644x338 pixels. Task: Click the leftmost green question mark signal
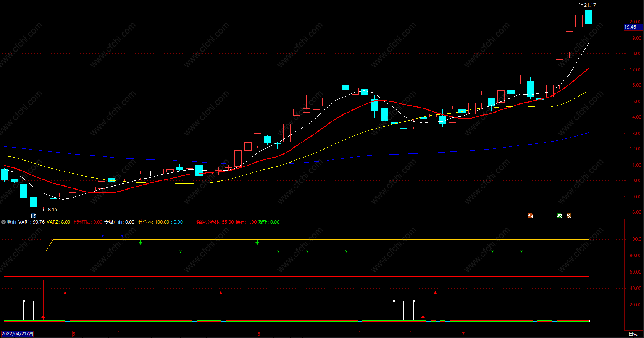pyautogui.click(x=181, y=252)
